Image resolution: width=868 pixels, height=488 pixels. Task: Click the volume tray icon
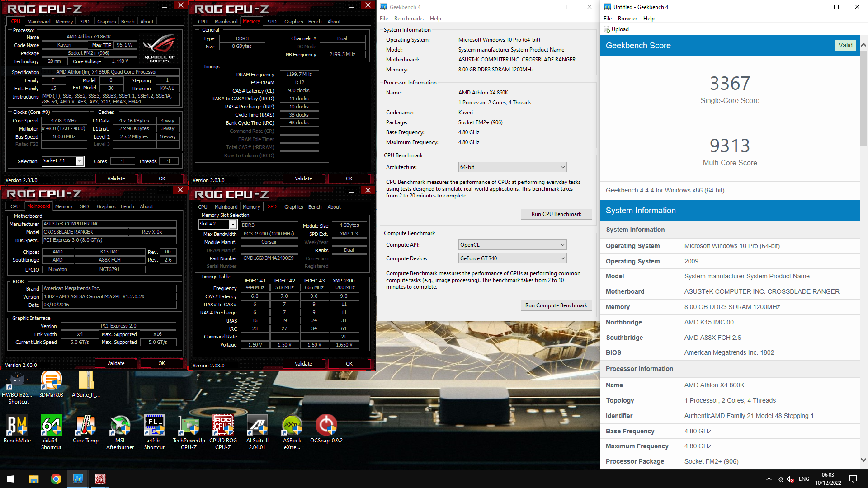791,479
